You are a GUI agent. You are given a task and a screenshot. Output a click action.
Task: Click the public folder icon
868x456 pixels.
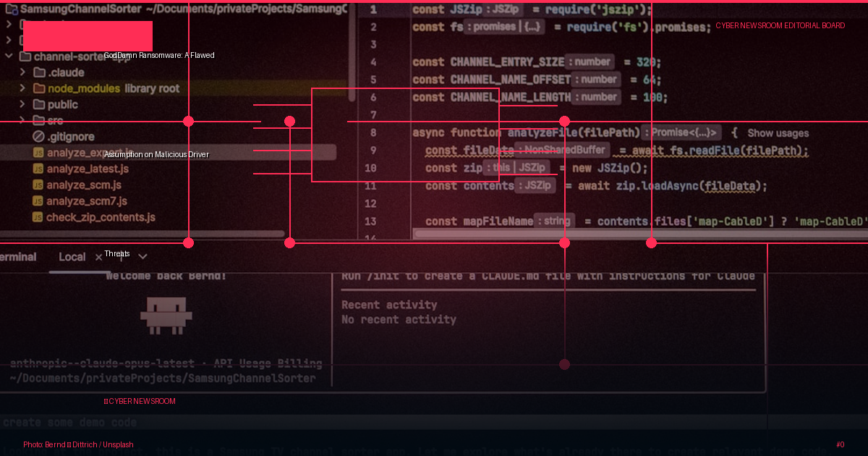point(40,104)
